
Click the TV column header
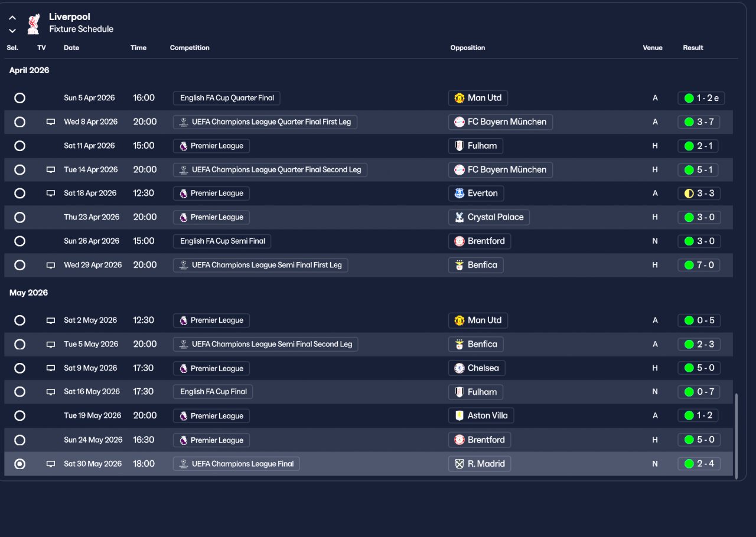(x=41, y=48)
